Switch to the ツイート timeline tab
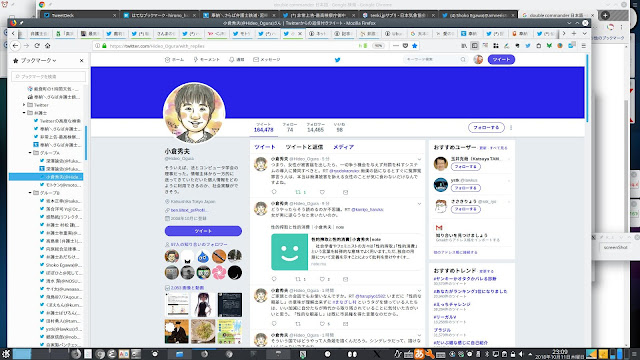Screen dimensions: 640x360 [265, 147]
